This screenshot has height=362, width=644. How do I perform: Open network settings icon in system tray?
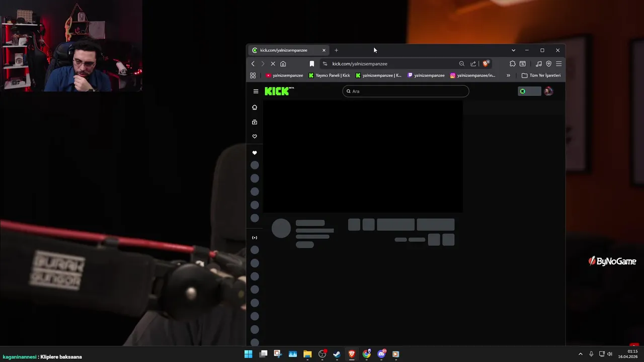click(x=602, y=354)
